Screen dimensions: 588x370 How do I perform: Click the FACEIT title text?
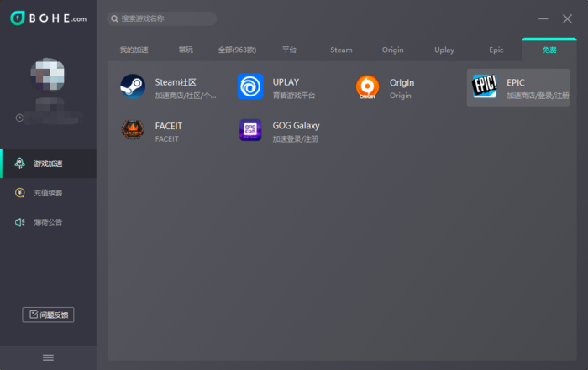[x=168, y=126]
